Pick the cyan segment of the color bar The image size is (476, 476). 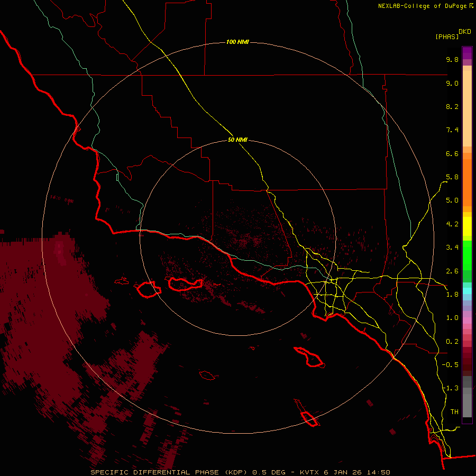click(x=467, y=291)
